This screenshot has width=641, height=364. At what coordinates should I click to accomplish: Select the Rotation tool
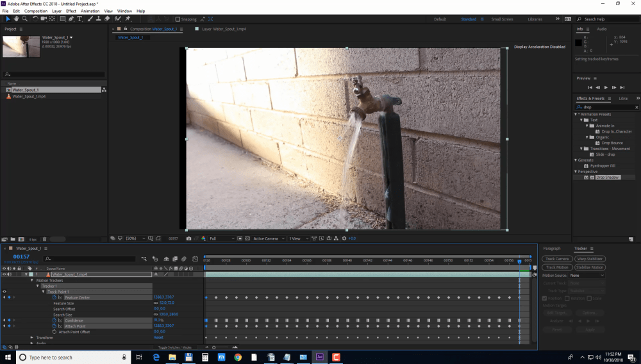[x=35, y=19]
